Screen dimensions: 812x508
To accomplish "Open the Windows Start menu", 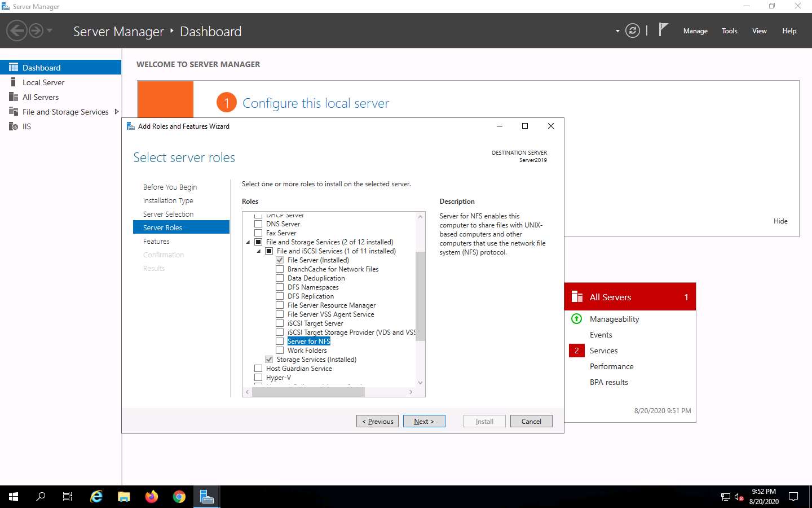I will pos(14,497).
